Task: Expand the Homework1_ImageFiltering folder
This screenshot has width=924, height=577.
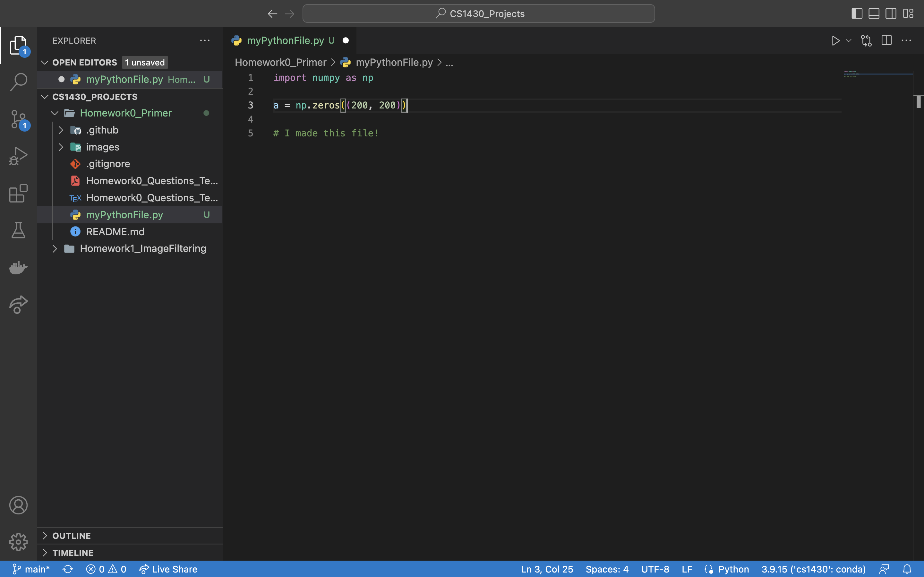Action: pyautogui.click(x=55, y=248)
